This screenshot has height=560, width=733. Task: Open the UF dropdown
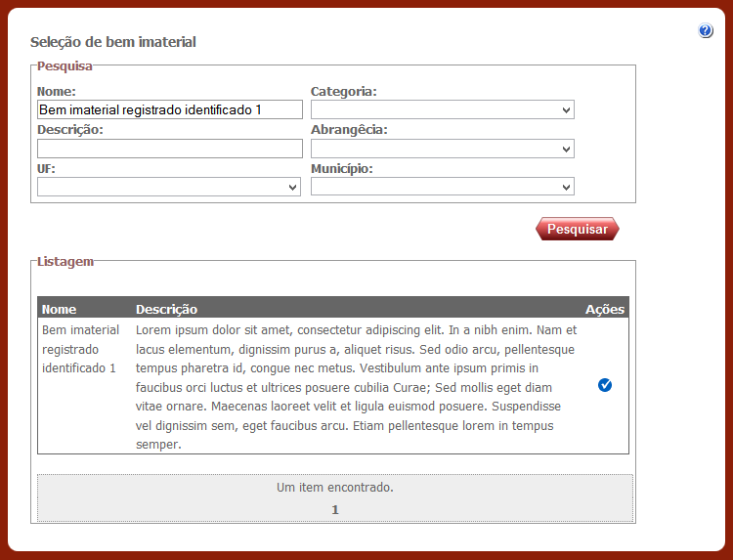169,187
